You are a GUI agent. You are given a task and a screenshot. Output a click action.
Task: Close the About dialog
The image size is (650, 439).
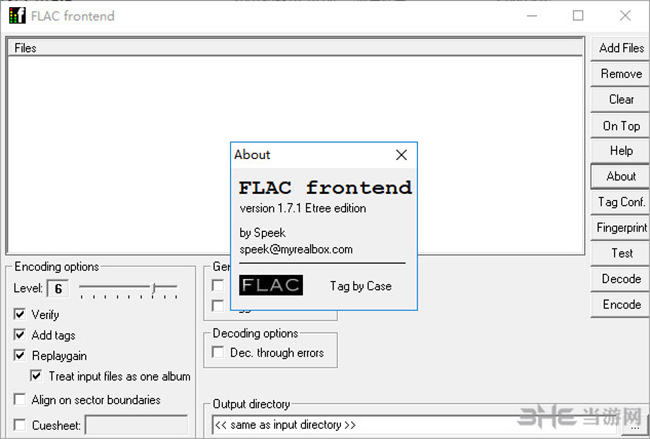coord(401,155)
